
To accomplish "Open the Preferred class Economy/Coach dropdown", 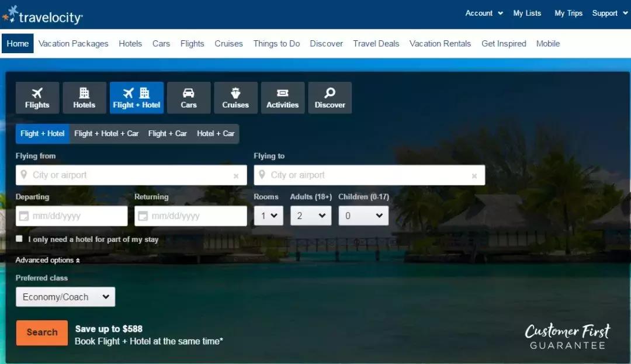I will pyautogui.click(x=65, y=297).
